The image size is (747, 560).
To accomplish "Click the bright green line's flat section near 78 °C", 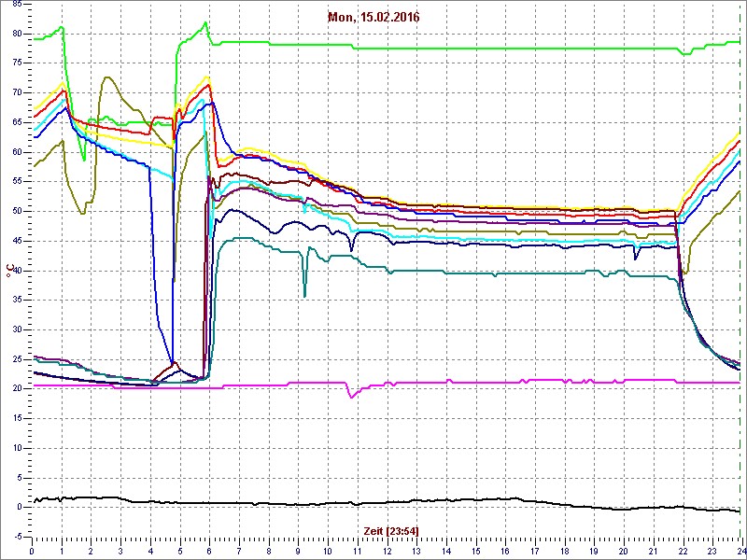I will [467, 48].
